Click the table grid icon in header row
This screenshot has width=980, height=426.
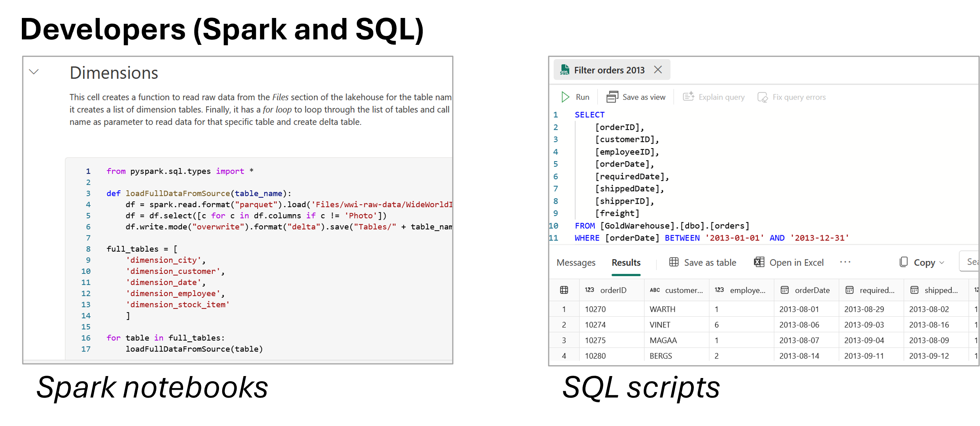tap(564, 290)
